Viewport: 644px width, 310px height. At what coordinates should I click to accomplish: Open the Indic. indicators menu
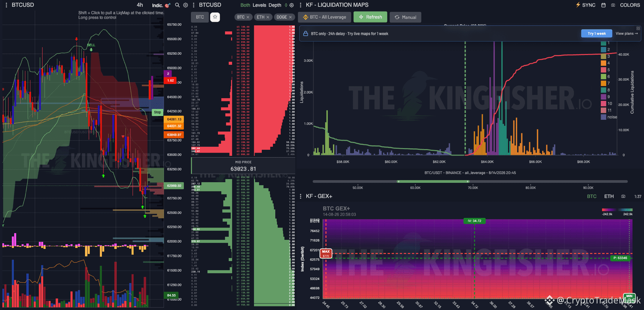tap(157, 5)
